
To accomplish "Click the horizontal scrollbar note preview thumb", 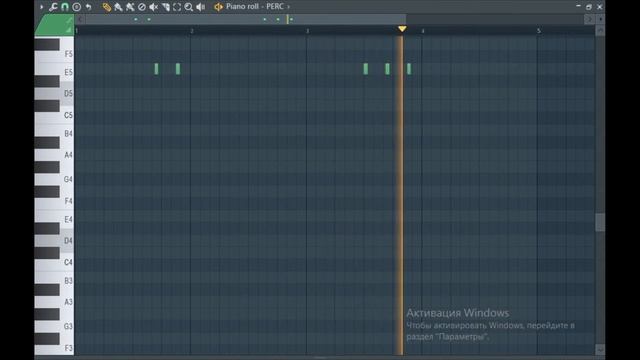I will [246, 19].
